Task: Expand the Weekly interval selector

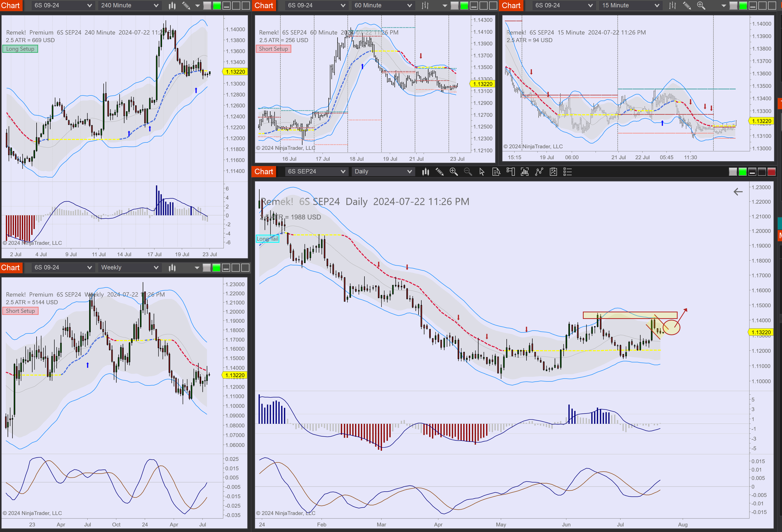Action: (x=129, y=267)
